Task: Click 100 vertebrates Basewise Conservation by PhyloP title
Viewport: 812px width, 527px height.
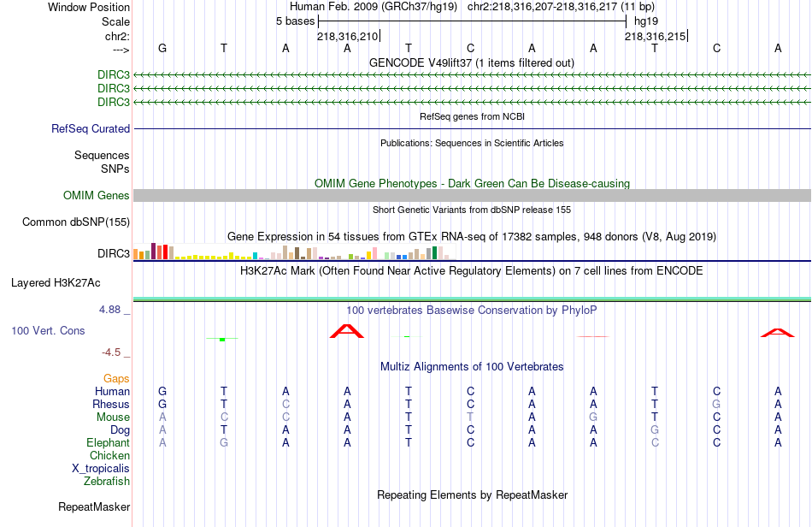Action: tap(472, 310)
